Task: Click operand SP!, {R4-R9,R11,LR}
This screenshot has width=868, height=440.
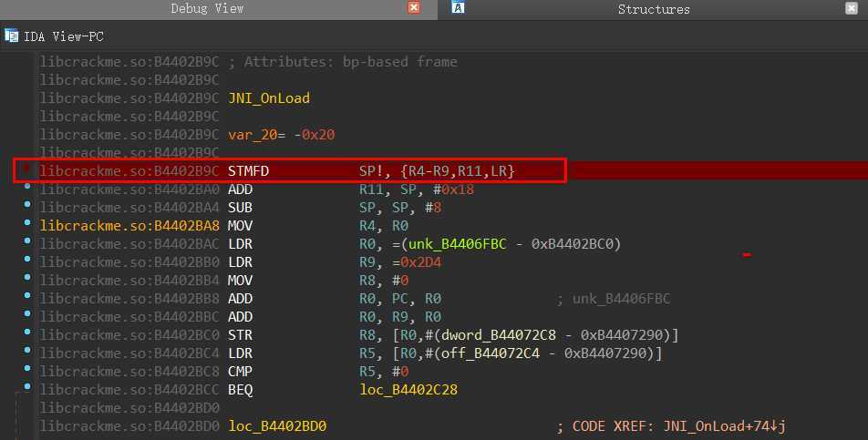Action: click(x=437, y=171)
